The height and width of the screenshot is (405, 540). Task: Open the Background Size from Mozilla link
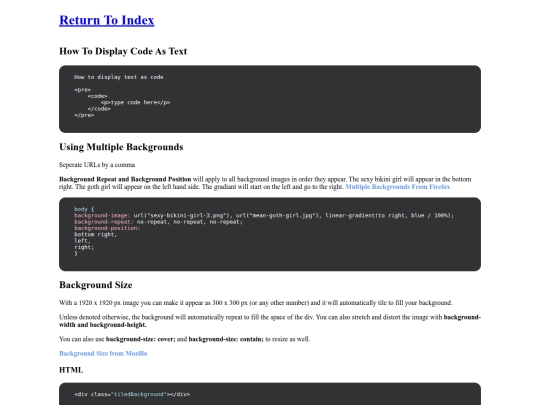point(103,353)
